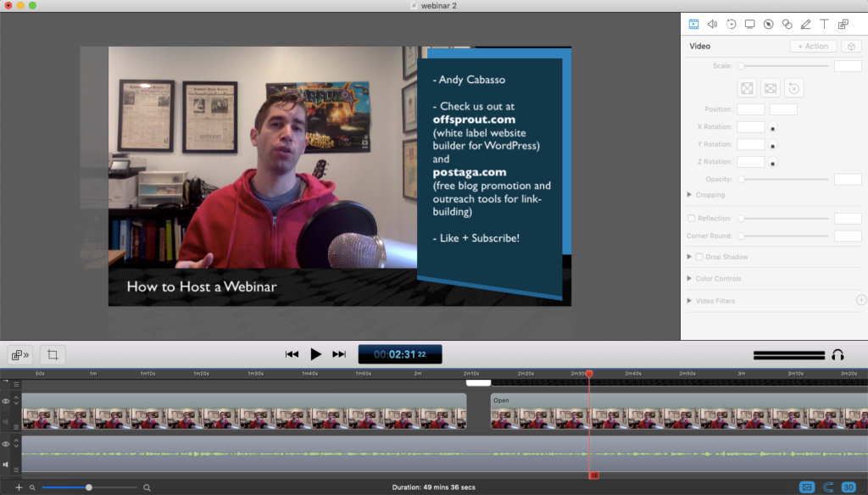868x495 pixels.
Task: Expand the video track height chevrons
Action: [16, 400]
